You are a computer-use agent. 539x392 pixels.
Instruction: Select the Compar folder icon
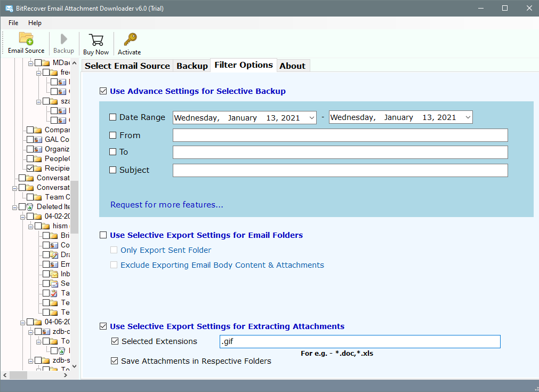point(38,130)
